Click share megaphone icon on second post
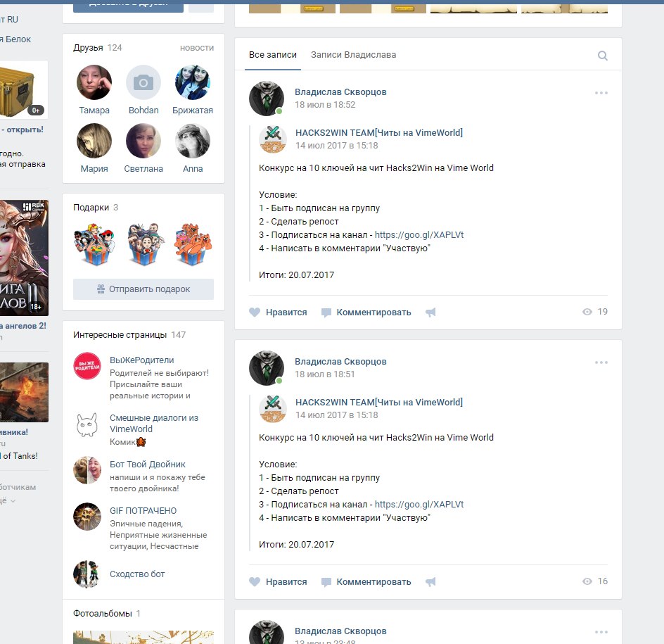Image resolution: width=664 pixels, height=644 pixels. click(x=430, y=581)
